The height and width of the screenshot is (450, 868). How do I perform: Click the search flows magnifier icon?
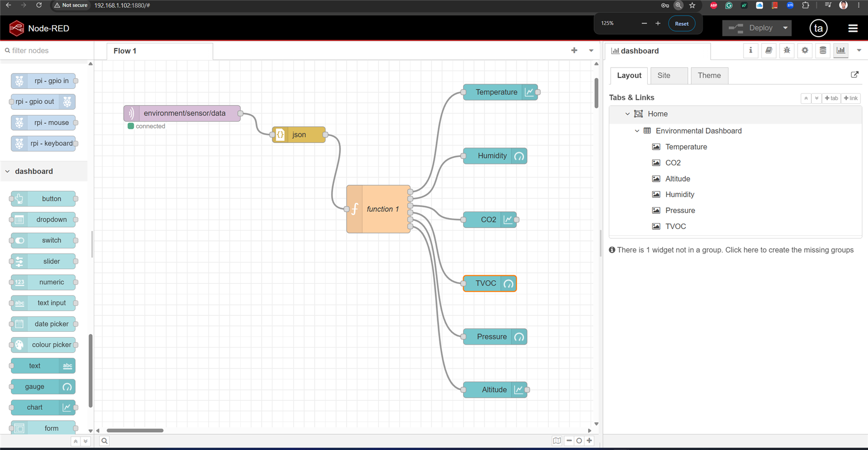(104, 441)
